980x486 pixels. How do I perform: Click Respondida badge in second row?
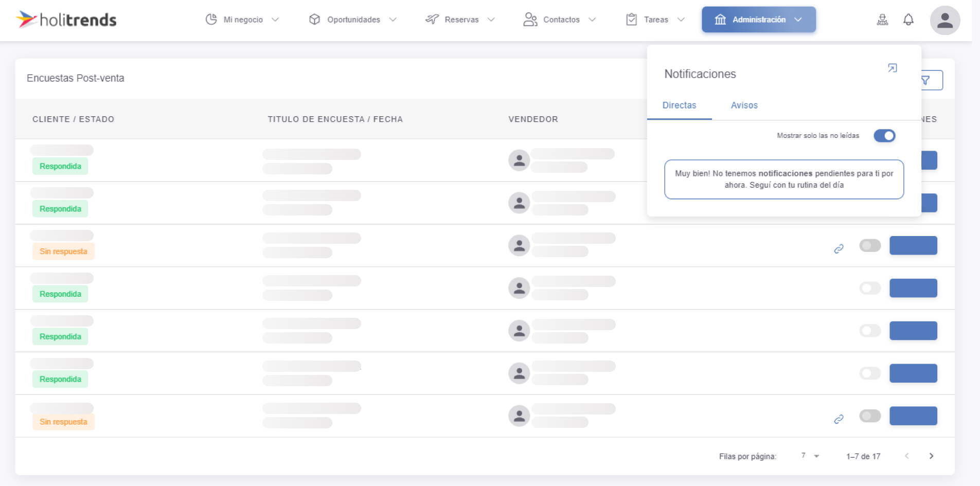[60, 209]
